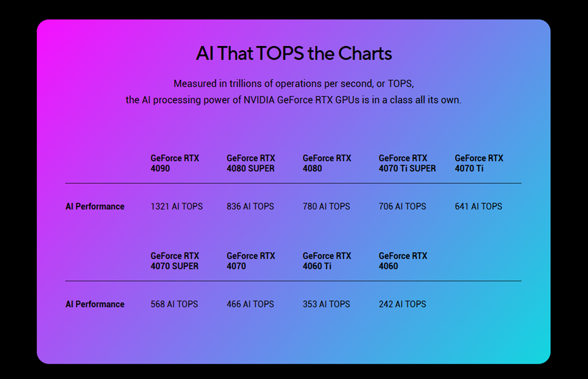Viewport: 588px width, 379px height.
Task: Click the 780 AI TOPS cell
Action: pyautogui.click(x=326, y=206)
